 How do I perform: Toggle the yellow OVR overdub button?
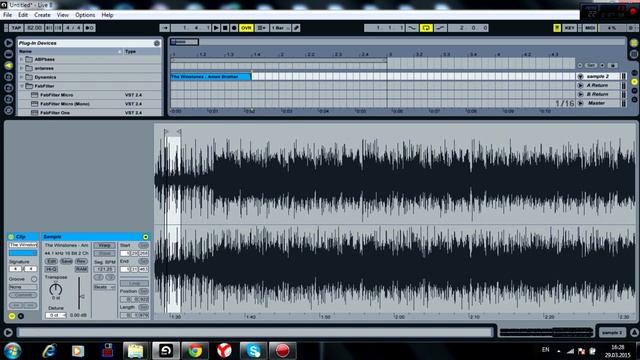coord(246,28)
